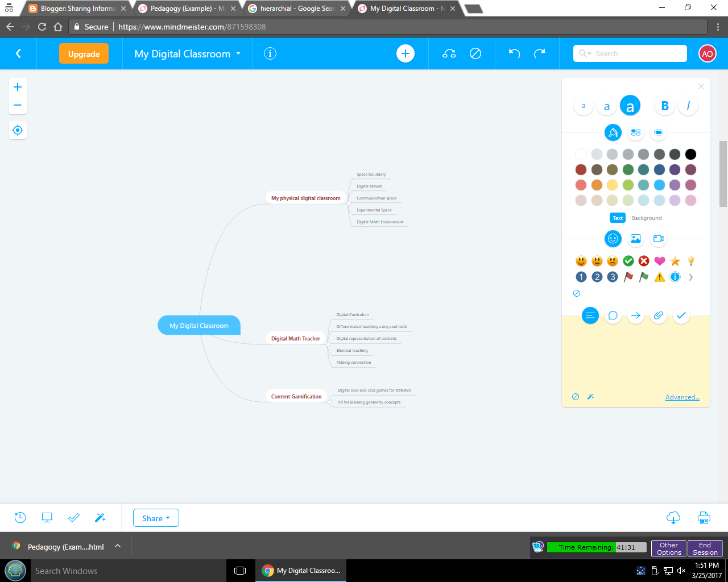Open the map info icon
Image resolution: width=728 pixels, height=582 pixels.
pyautogui.click(x=270, y=53)
